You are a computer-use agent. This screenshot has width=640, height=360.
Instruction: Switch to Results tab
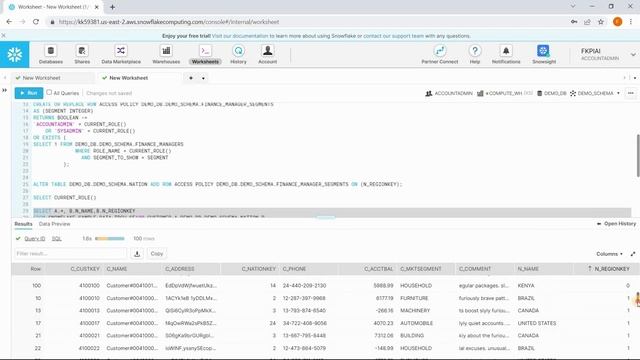click(x=23, y=224)
